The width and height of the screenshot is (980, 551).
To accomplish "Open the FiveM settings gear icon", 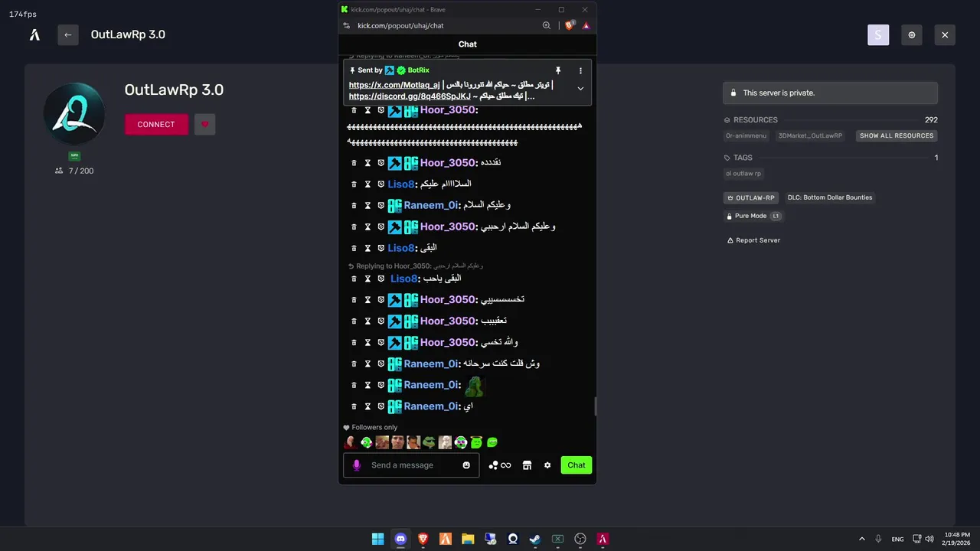I will [x=912, y=34].
